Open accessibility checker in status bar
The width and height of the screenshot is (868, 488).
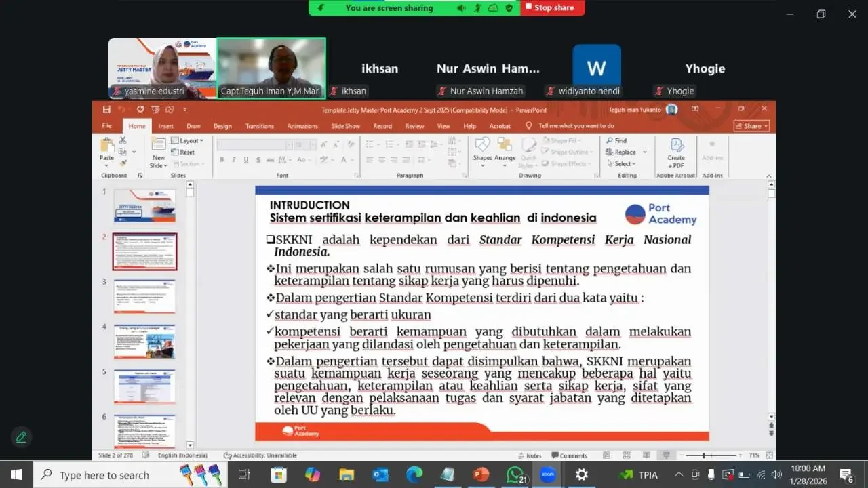(260, 455)
